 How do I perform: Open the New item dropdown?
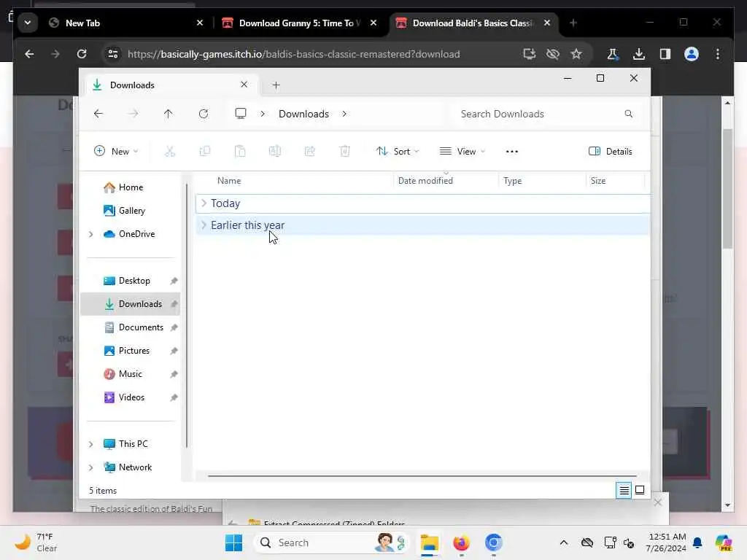click(116, 152)
